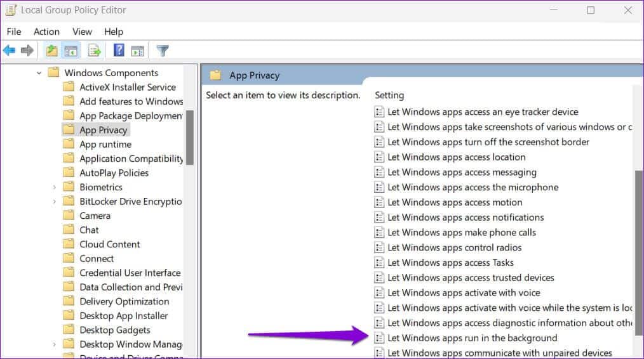Select the Camera folder in tree

pyautogui.click(x=95, y=216)
